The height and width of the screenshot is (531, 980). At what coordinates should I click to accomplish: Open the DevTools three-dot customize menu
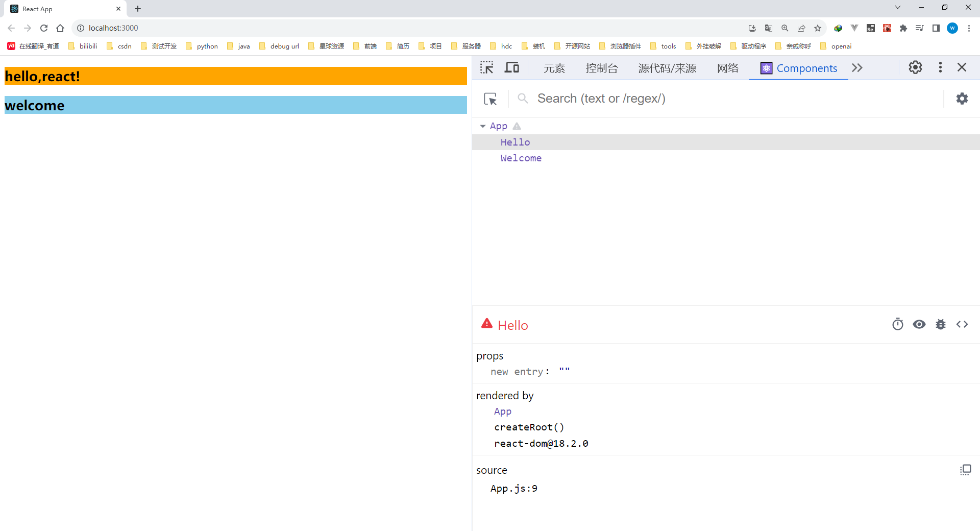940,67
